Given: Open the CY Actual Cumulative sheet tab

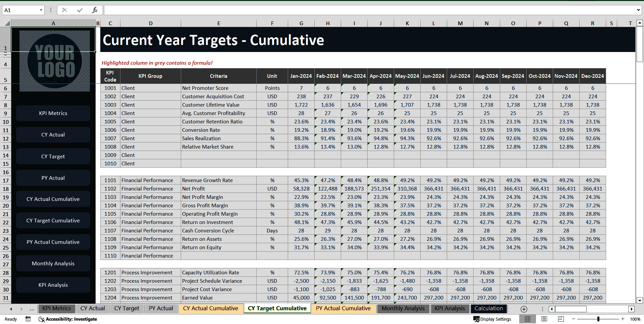Looking at the screenshot, I should [211, 309].
